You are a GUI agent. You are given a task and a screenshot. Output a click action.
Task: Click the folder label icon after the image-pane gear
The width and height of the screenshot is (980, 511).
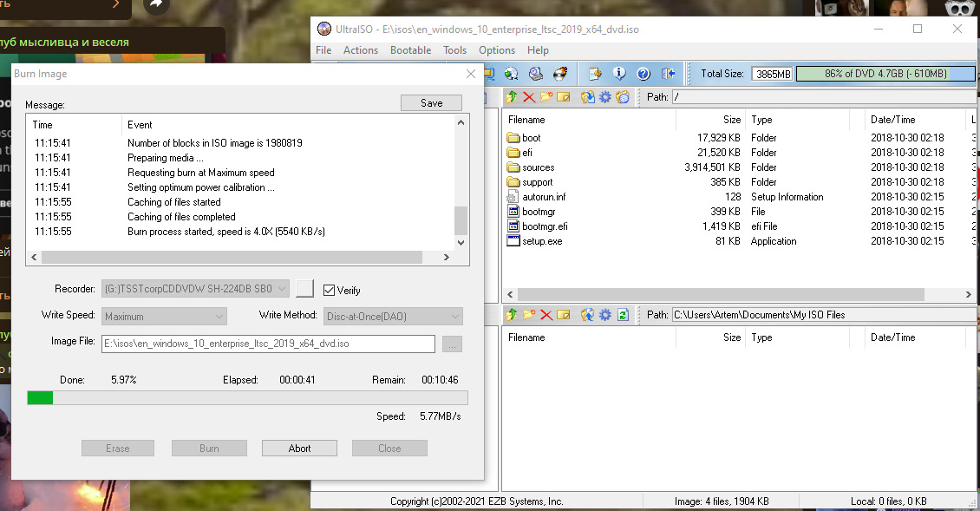tap(623, 97)
